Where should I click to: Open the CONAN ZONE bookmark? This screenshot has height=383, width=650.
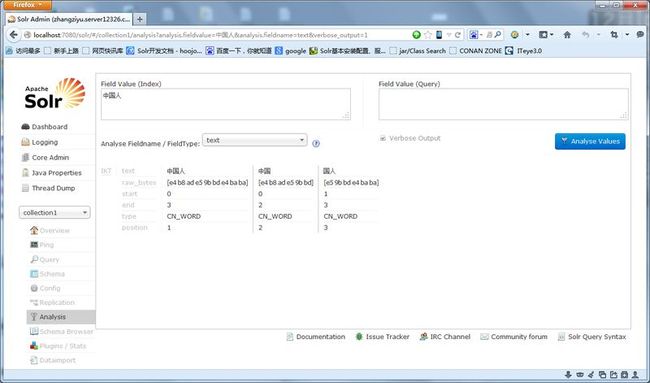point(475,51)
